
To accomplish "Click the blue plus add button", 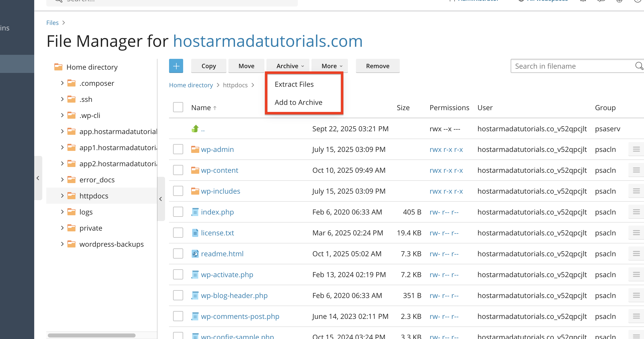I will [176, 66].
